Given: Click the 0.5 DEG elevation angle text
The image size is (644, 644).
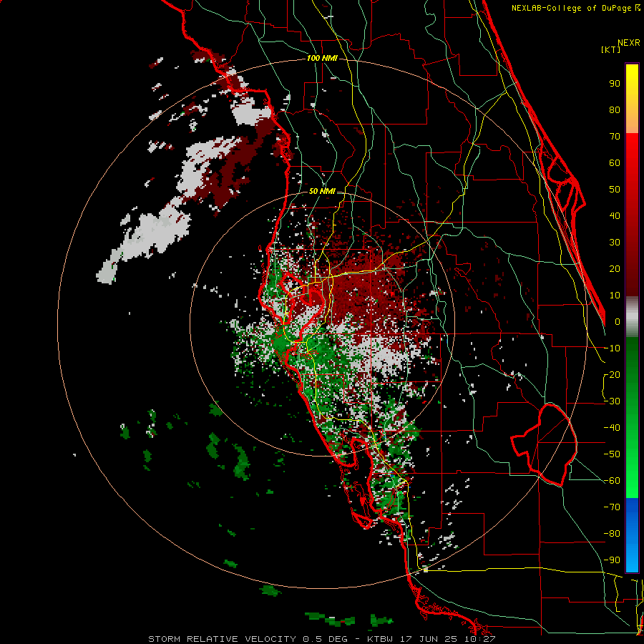Looking at the screenshot, I should 325,639.
